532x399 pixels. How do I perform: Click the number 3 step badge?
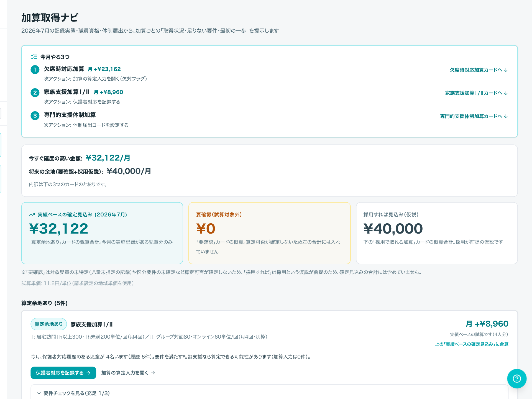(x=35, y=116)
